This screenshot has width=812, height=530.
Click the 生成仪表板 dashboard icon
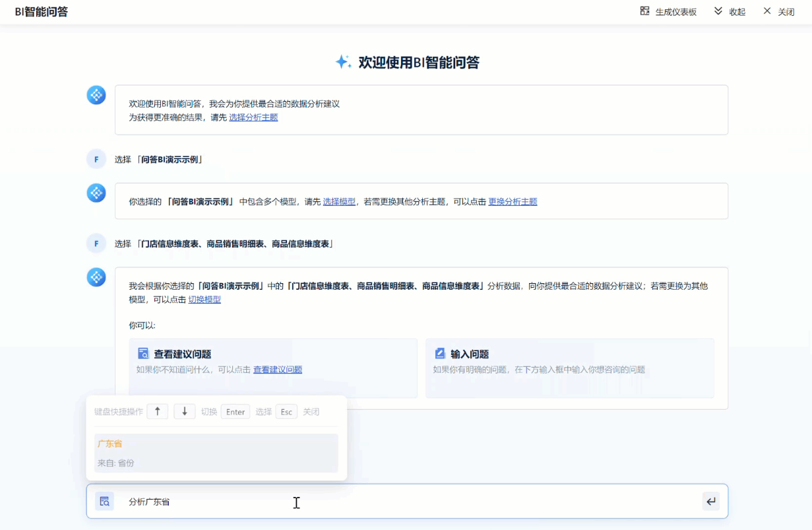[644, 11]
